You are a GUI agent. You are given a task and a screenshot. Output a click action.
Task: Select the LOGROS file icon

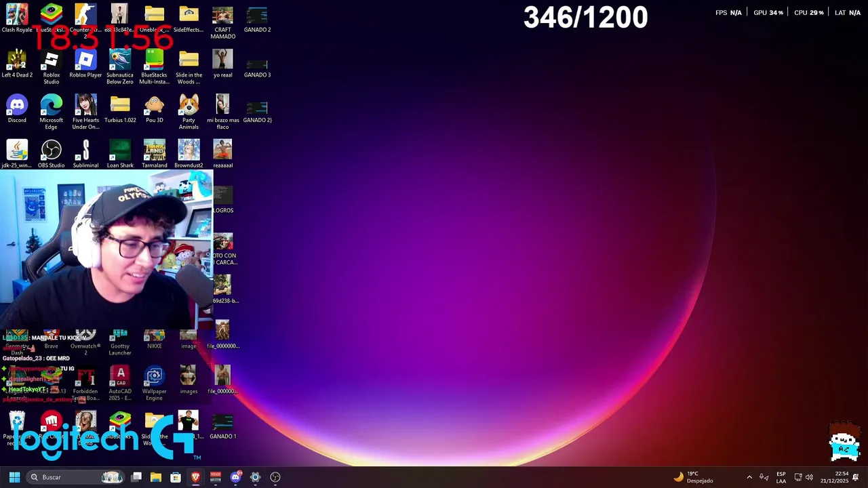click(222, 199)
